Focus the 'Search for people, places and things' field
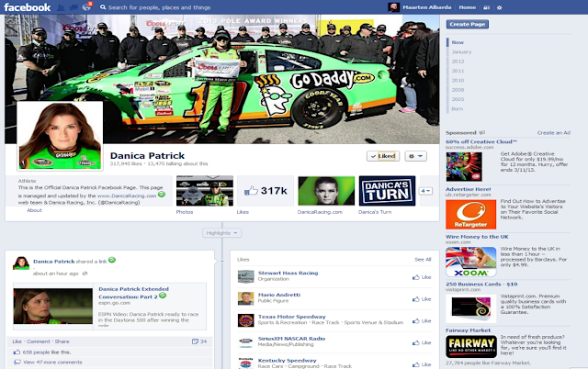The image size is (588, 369). 159,7
